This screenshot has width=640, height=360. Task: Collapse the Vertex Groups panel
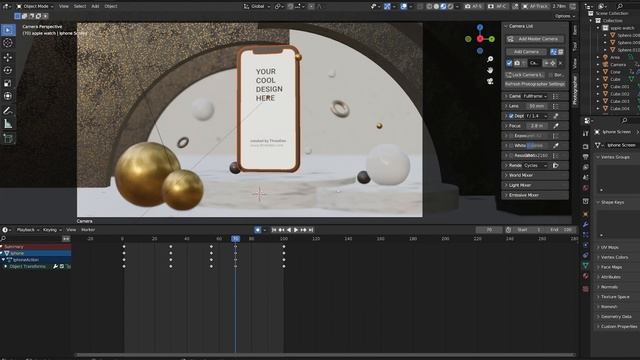[617, 157]
